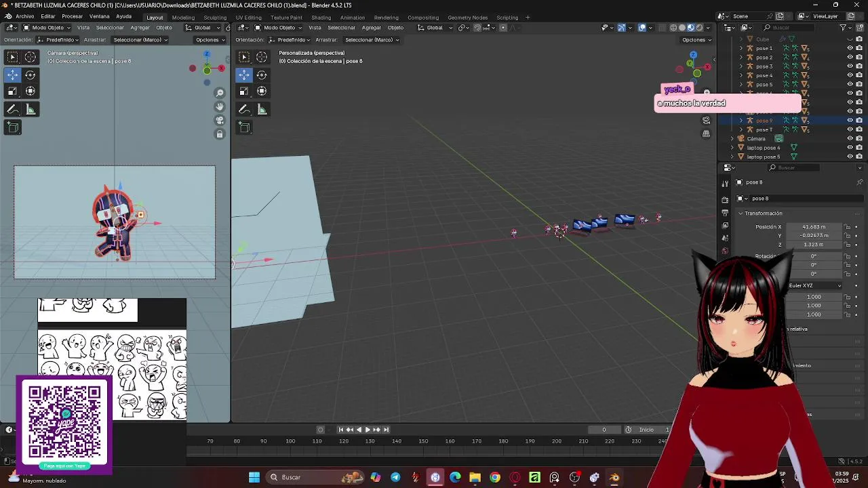868x488 pixels.
Task: Switch to the Animation workspace tab
Action: [x=353, y=18]
